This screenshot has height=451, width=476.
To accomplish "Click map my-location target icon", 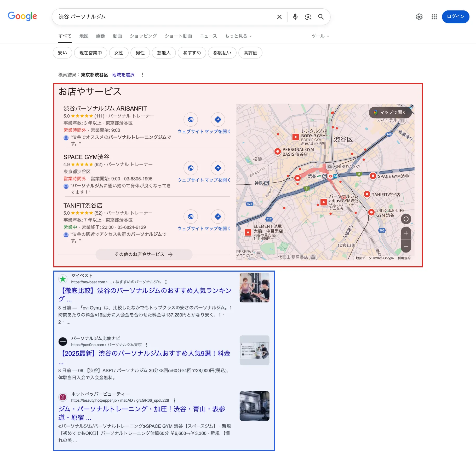I will (406, 219).
